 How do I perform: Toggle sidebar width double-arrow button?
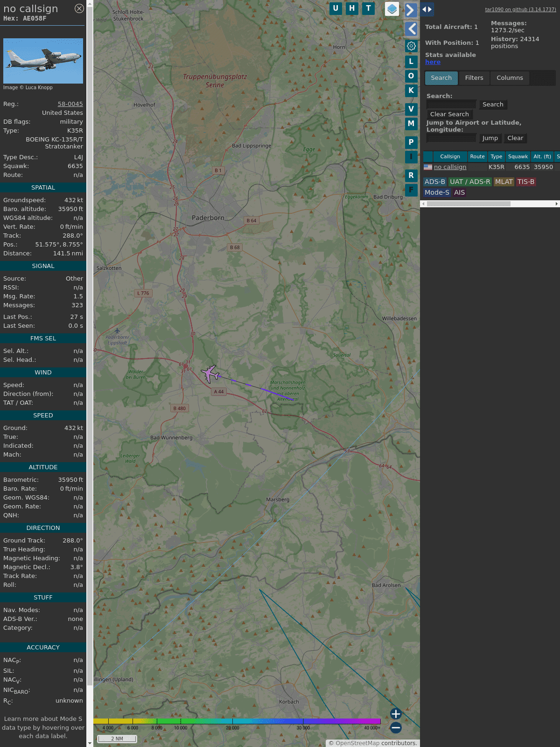pos(427,9)
